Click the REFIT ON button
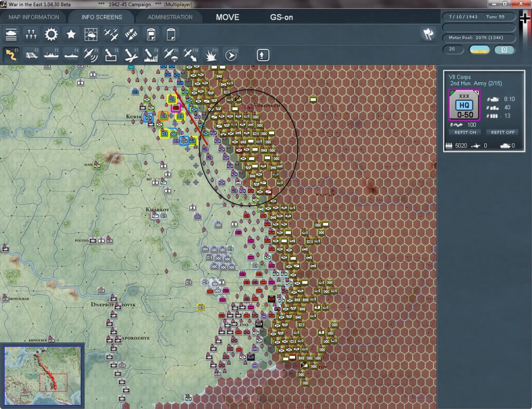532x409 pixels. point(465,133)
